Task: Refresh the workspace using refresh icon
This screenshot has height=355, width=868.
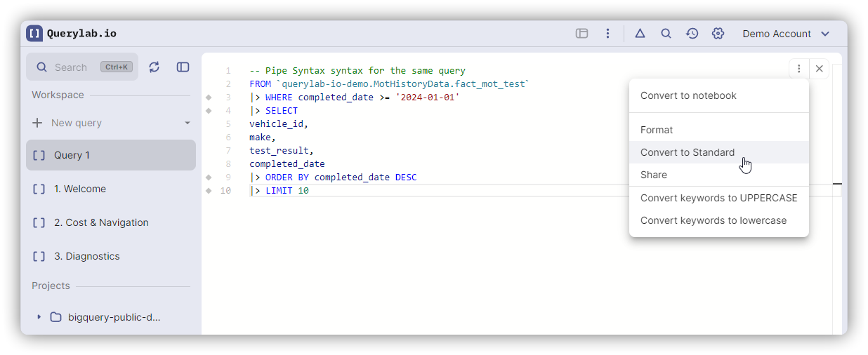Action: pyautogui.click(x=154, y=67)
